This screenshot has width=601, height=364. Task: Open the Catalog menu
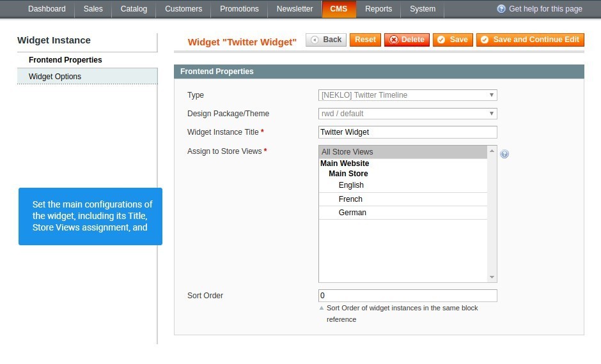[x=134, y=9]
